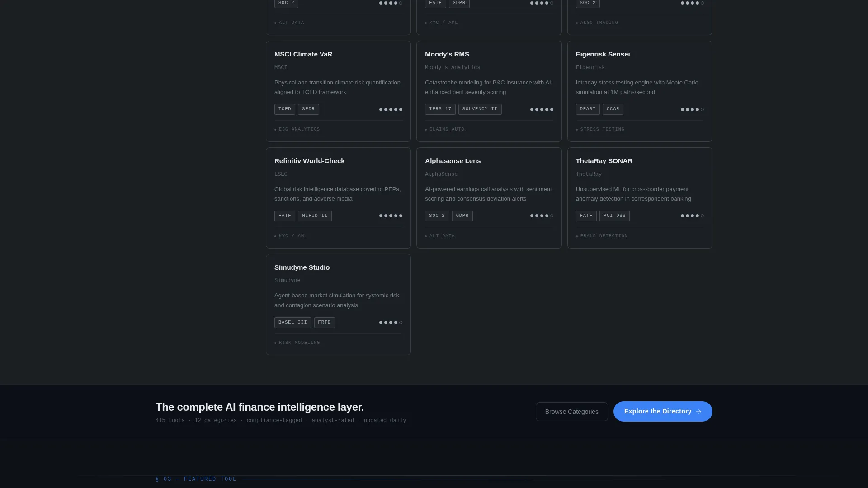This screenshot has height=488, width=868.
Task: Click 'The complete AI finance intelligence layer.' heading
Action: click(259, 407)
